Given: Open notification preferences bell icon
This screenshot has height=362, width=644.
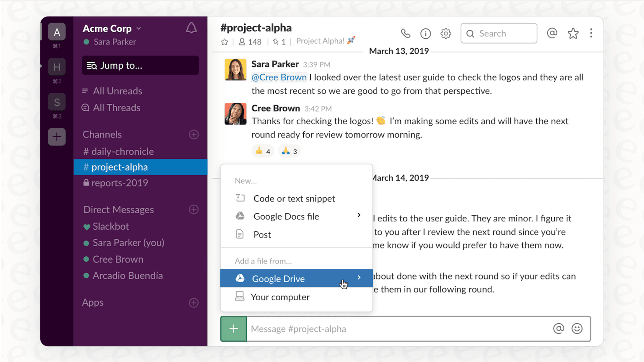Looking at the screenshot, I should pos(191,28).
